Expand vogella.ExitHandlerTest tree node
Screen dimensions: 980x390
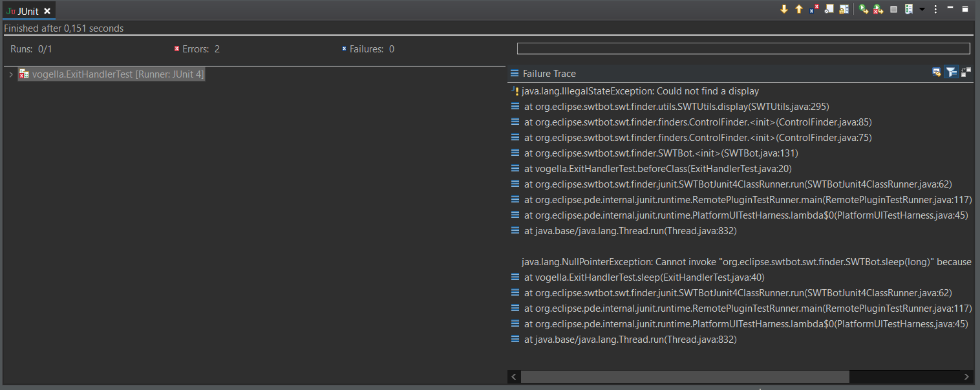pos(11,74)
